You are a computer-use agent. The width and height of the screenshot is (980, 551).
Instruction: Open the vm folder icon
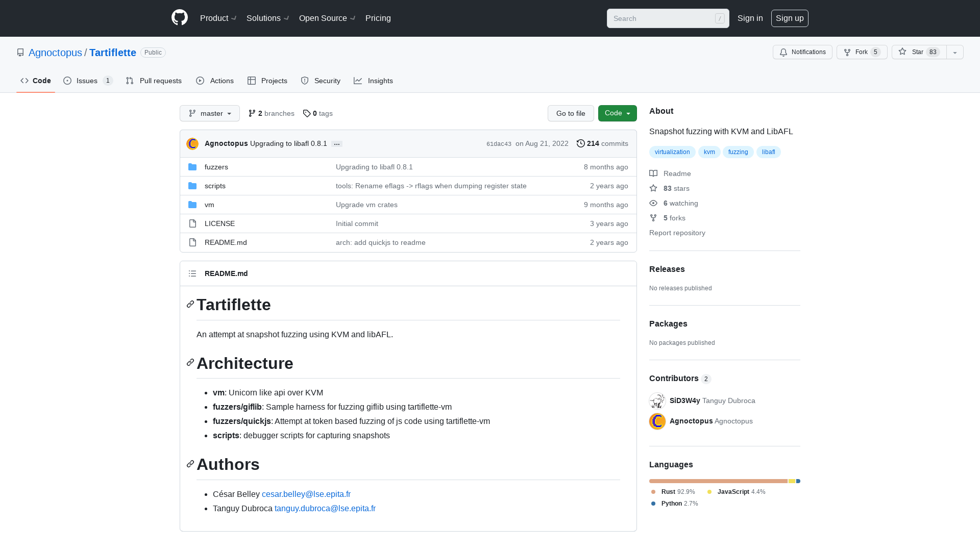(x=192, y=205)
